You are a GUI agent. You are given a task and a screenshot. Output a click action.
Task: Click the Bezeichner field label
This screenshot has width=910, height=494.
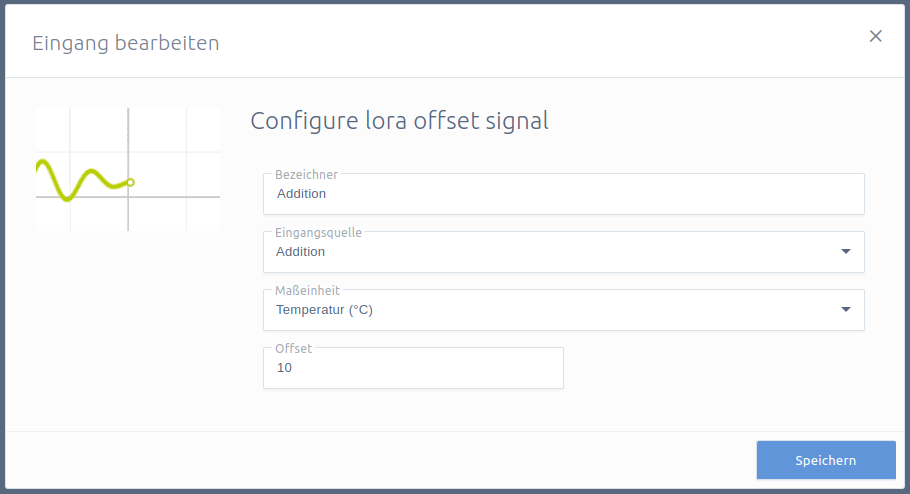[x=306, y=174]
